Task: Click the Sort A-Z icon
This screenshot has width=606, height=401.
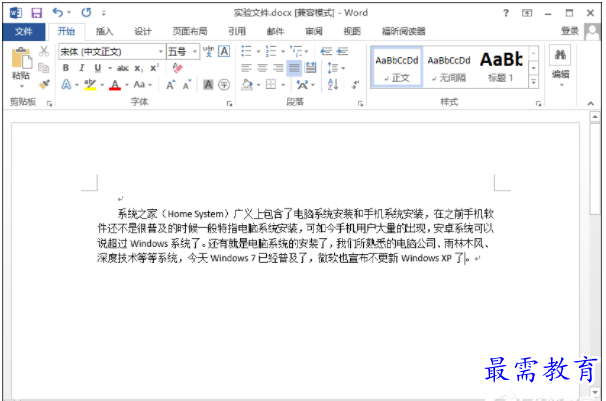Action: point(333,85)
